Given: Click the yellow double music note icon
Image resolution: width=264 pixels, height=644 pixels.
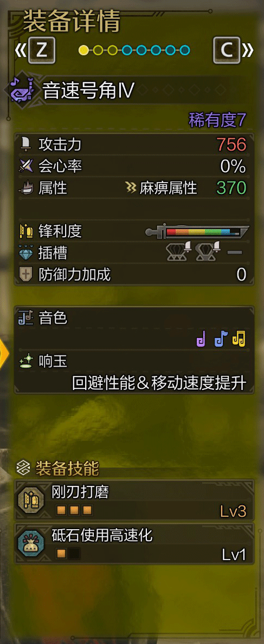Looking at the screenshot, I should (239, 339).
